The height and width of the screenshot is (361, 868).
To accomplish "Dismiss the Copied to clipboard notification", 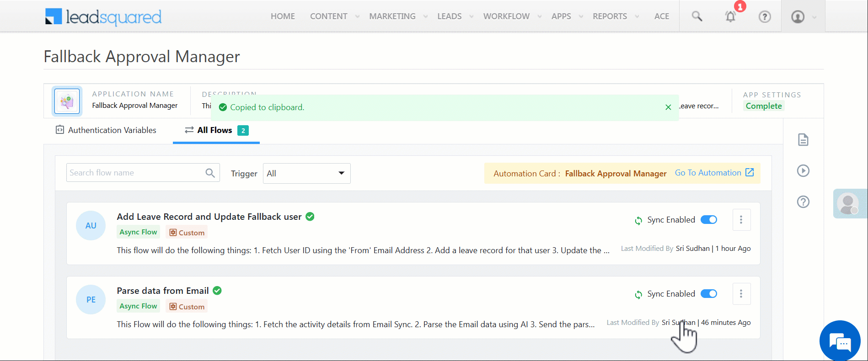I will point(668,107).
